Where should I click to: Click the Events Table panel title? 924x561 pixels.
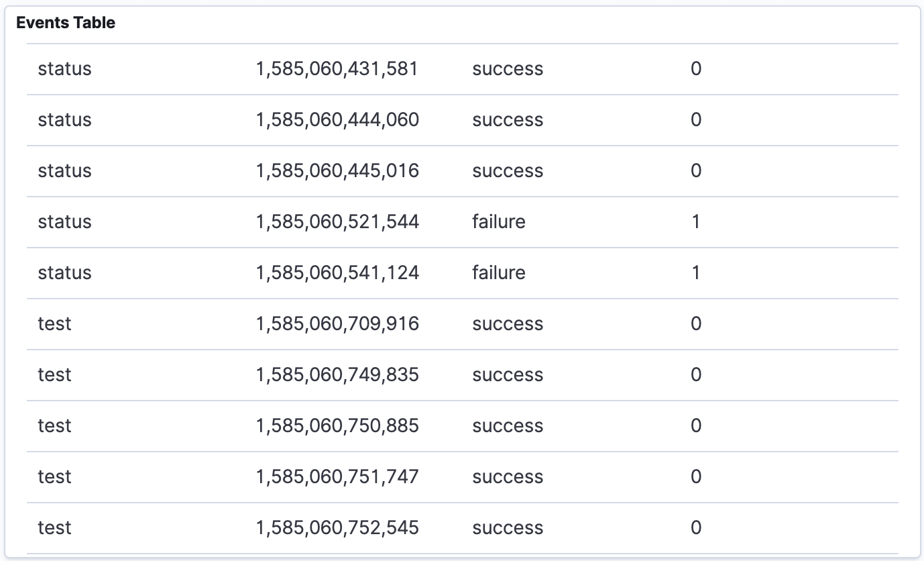pyautogui.click(x=66, y=23)
